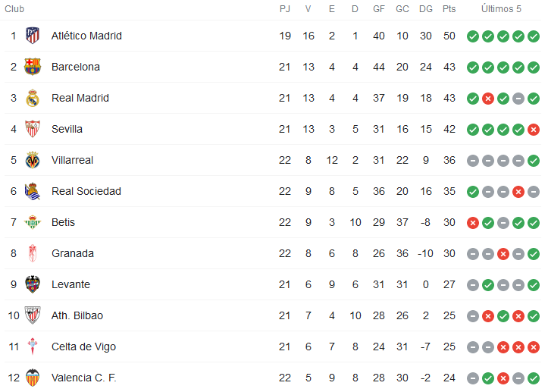Click the Barcelona club crest

(x=33, y=67)
